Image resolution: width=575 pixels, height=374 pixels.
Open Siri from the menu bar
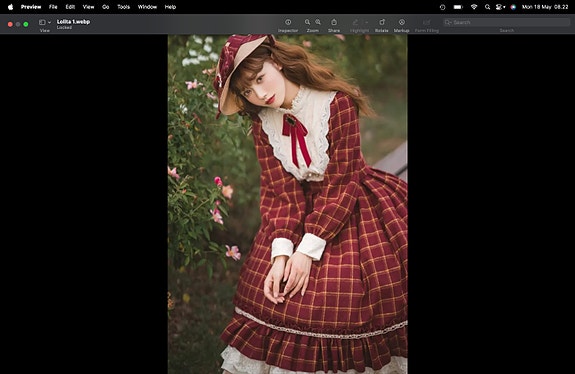(513, 7)
